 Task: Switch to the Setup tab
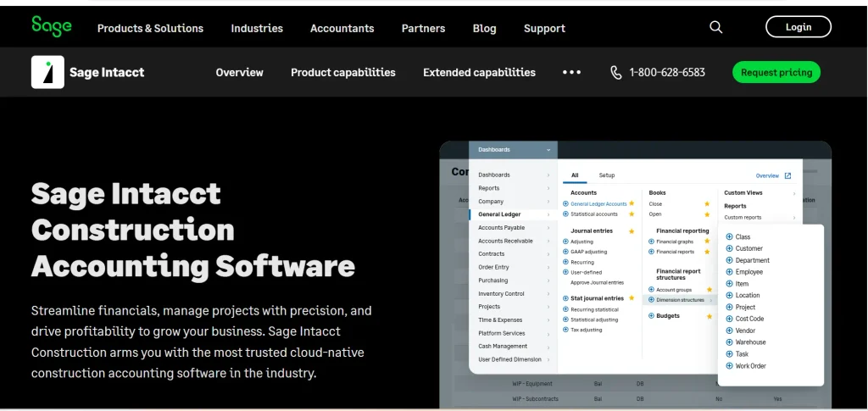[607, 175]
